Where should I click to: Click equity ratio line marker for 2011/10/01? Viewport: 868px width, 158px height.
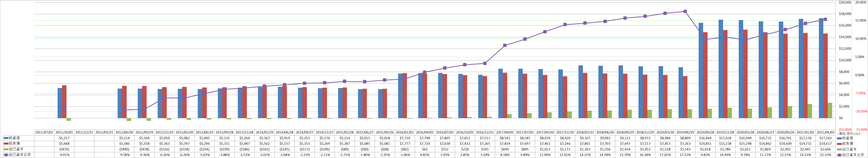[64, 108]
